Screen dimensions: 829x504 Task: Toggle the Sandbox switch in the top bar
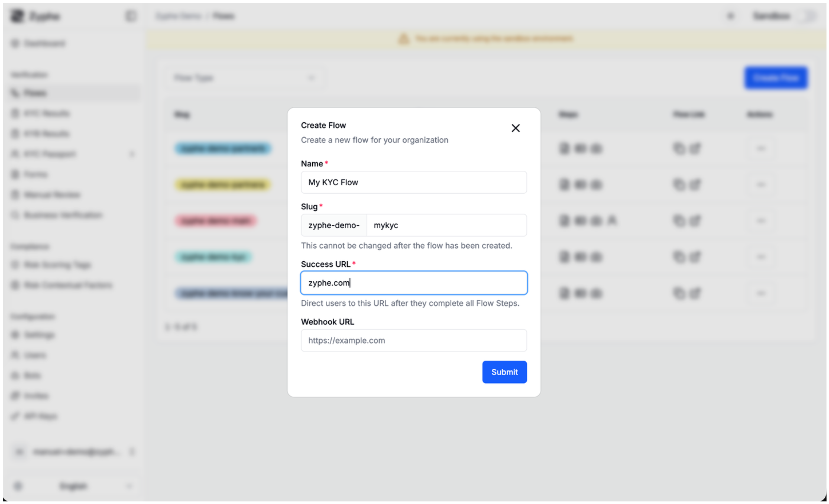[808, 16]
